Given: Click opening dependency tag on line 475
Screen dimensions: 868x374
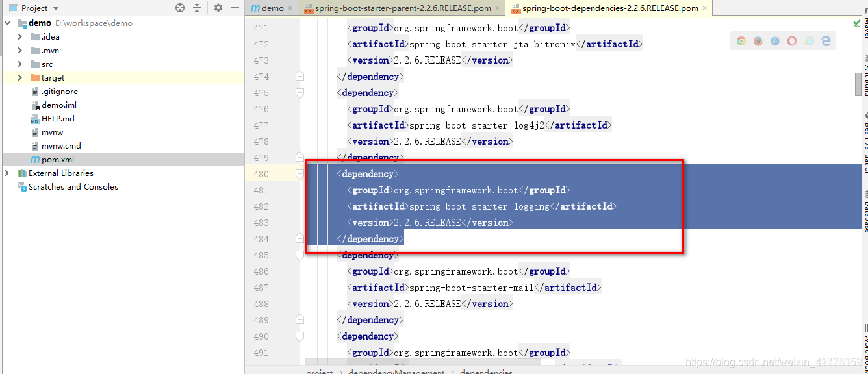Looking at the screenshot, I should point(368,93).
